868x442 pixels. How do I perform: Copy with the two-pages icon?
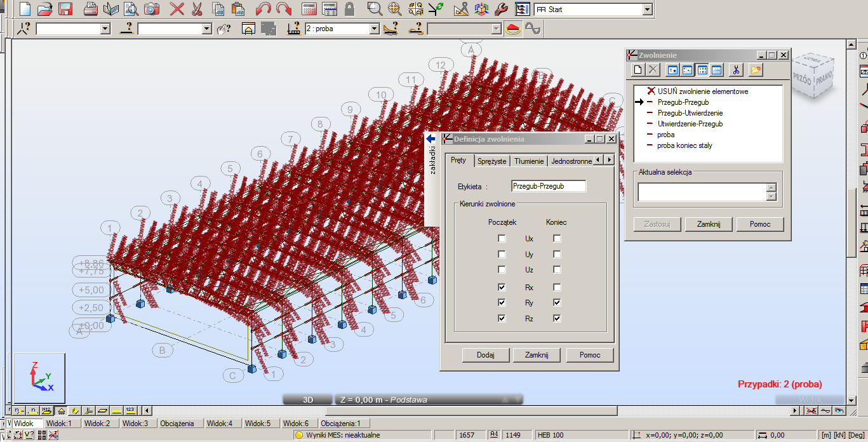[218, 9]
